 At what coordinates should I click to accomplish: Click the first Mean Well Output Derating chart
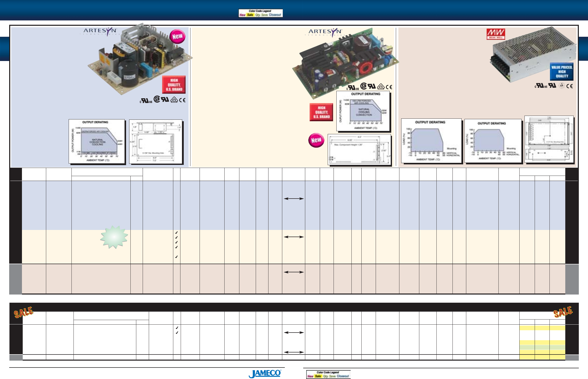(x=431, y=141)
